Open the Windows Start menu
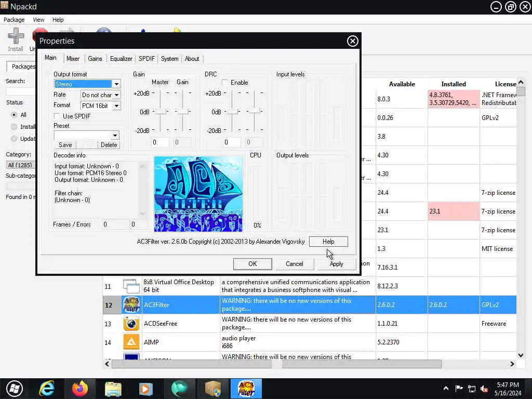The height and width of the screenshot is (399, 532). click(15, 389)
